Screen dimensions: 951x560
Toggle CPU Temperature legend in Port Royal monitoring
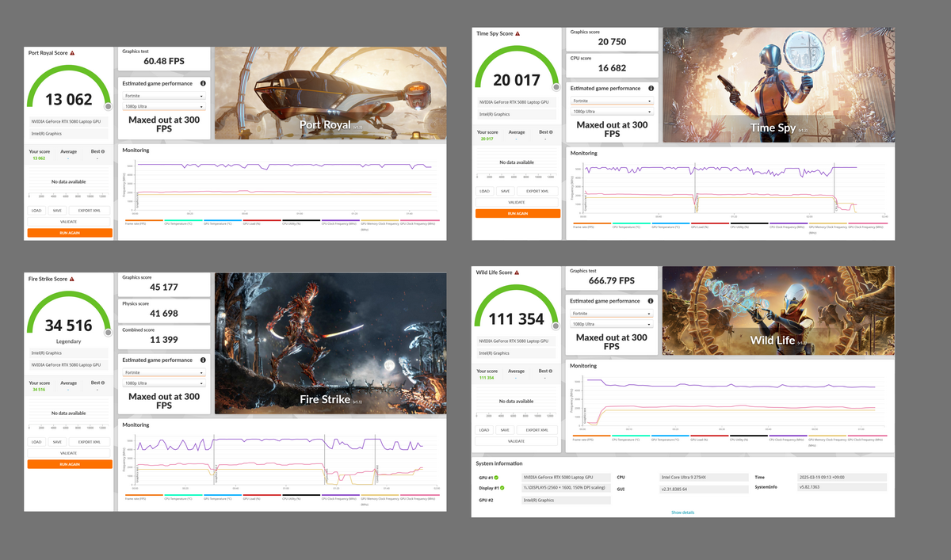[183, 223]
